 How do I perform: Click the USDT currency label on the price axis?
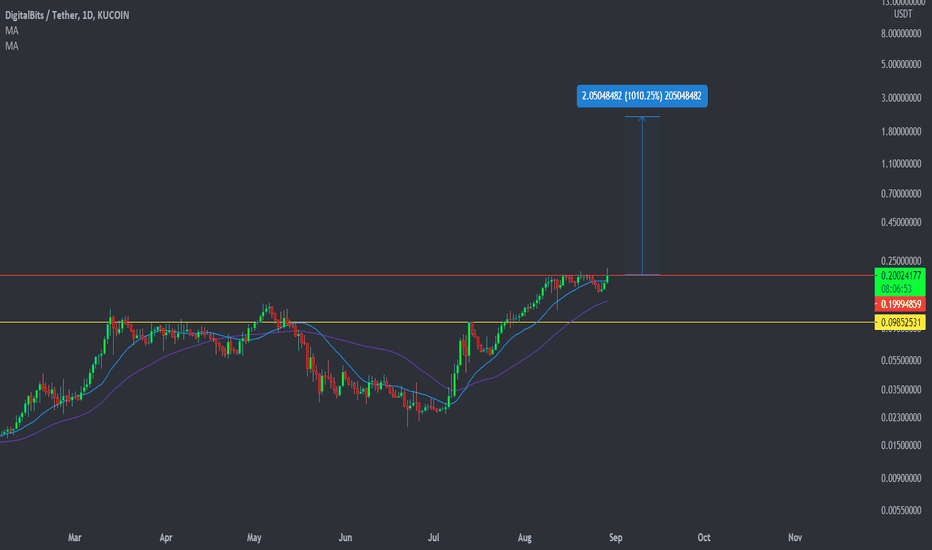903,14
